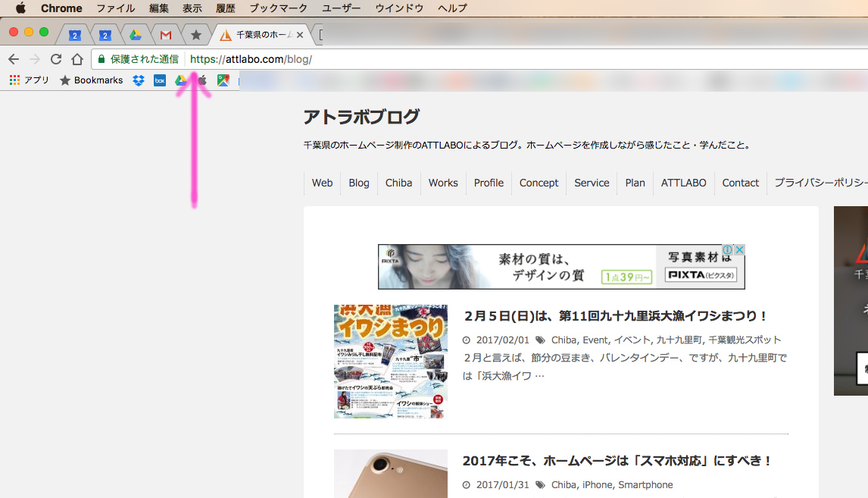This screenshot has height=498, width=868.
Task: Switch to the Google Drive tab
Action: [x=135, y=35]
